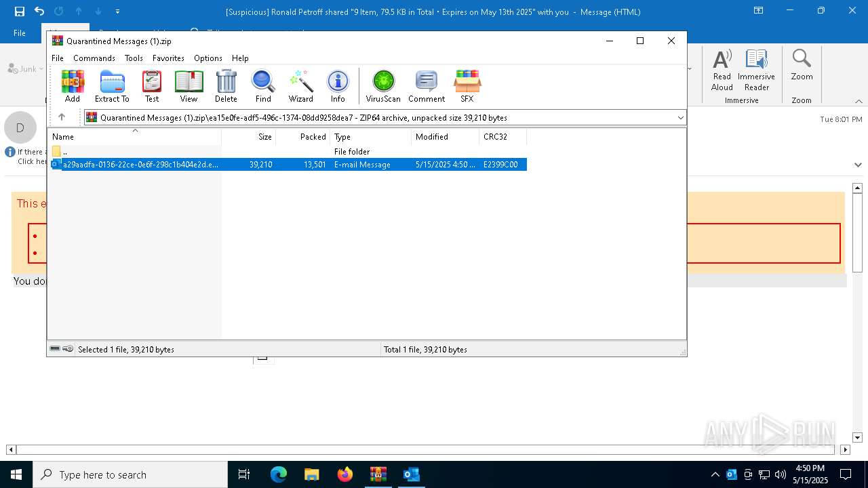
Task: Collapse the Outlook ribbon chevron
Action: click(x=858, y=101)
